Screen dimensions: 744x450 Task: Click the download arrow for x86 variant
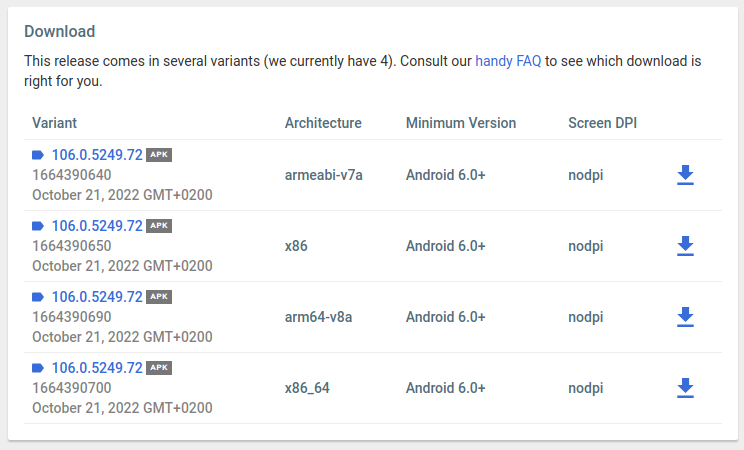(685, 246)
